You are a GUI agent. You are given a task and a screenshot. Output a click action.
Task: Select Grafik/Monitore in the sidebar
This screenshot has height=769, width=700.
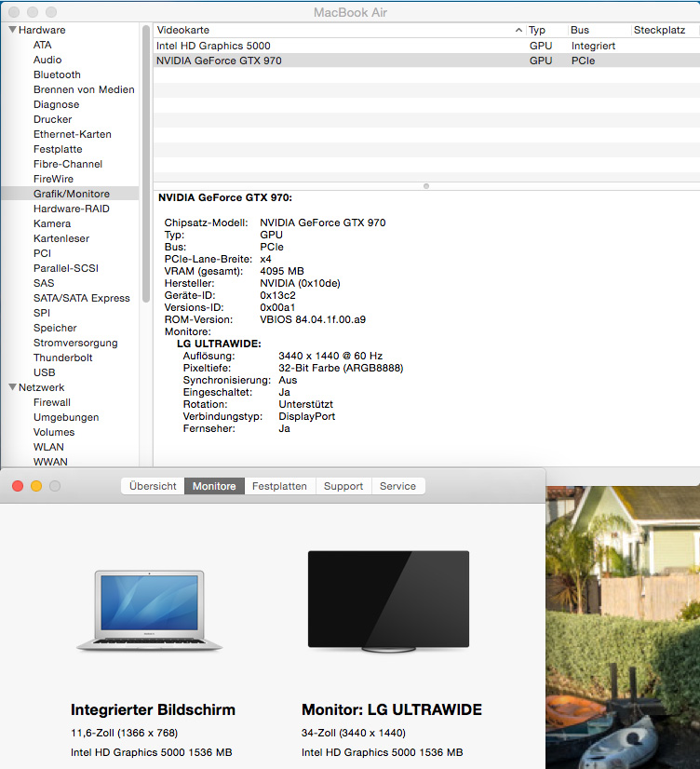(x=72, y=194)
